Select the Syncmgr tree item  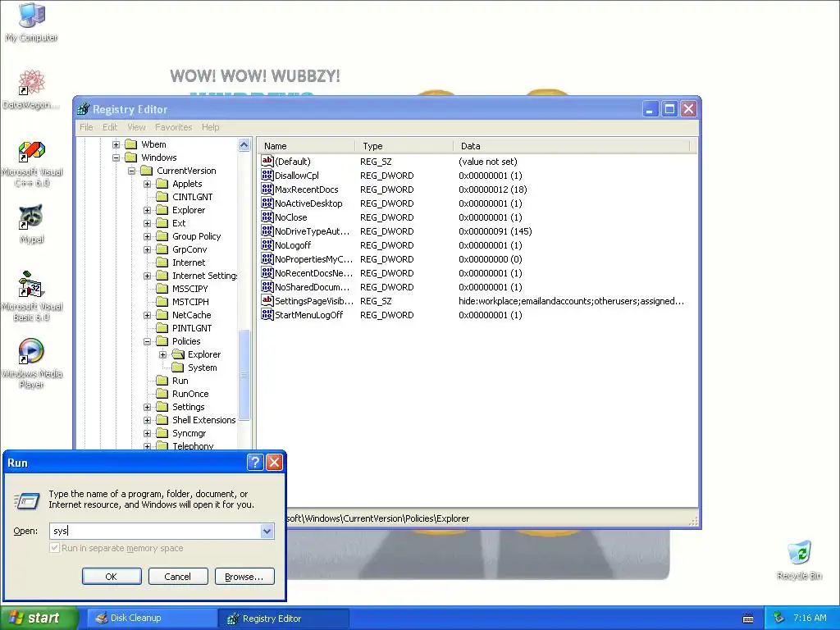click(x=189, y=433)
